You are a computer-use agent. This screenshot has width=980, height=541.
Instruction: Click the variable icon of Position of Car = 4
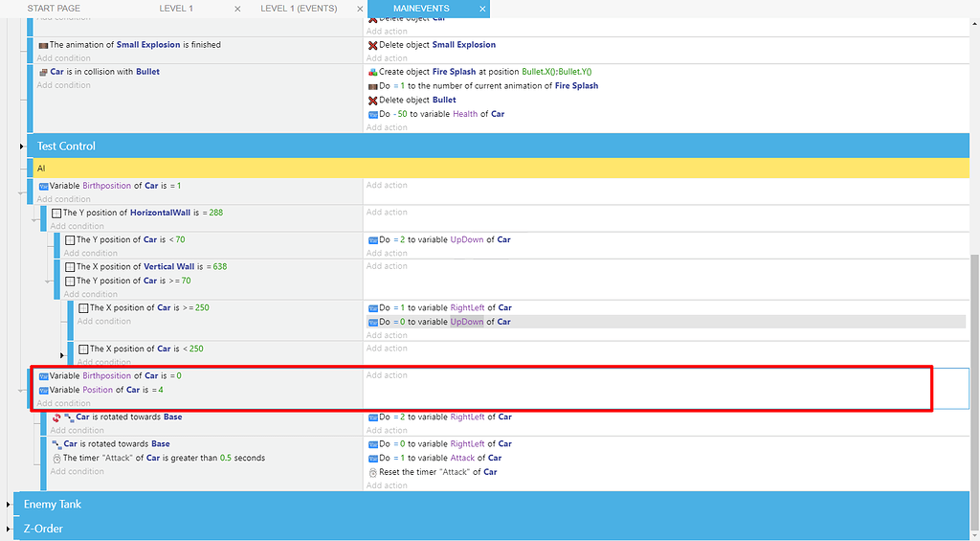tap(43, 391)
